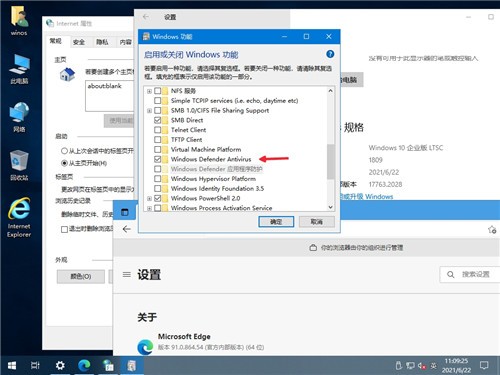
Task: Click the back arrow in the Settings window
Action: pos(146,17)
